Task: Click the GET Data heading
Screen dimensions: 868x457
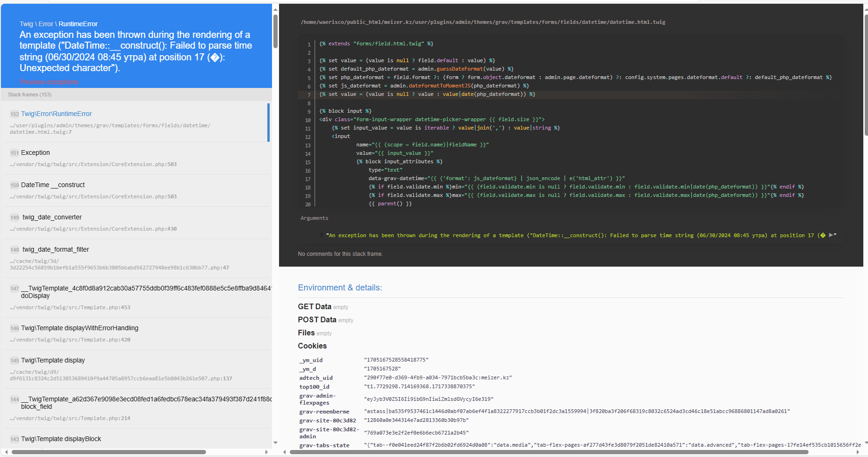Action: point(315,306)
